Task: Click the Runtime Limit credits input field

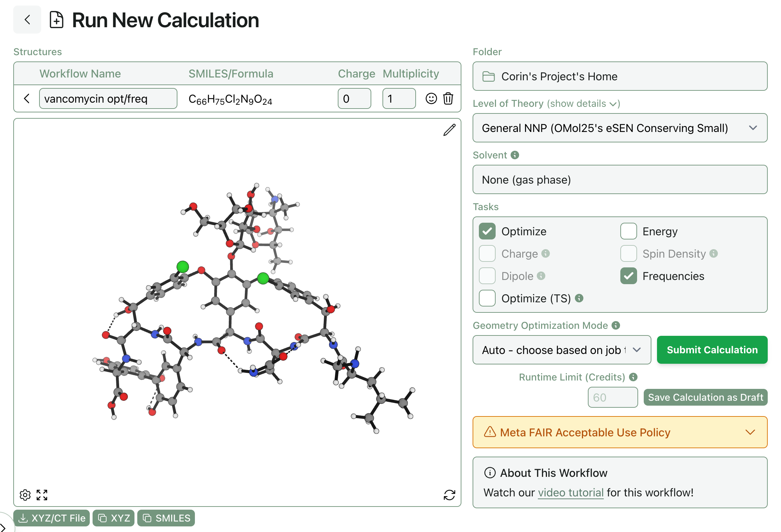Action: click(612, 398)
